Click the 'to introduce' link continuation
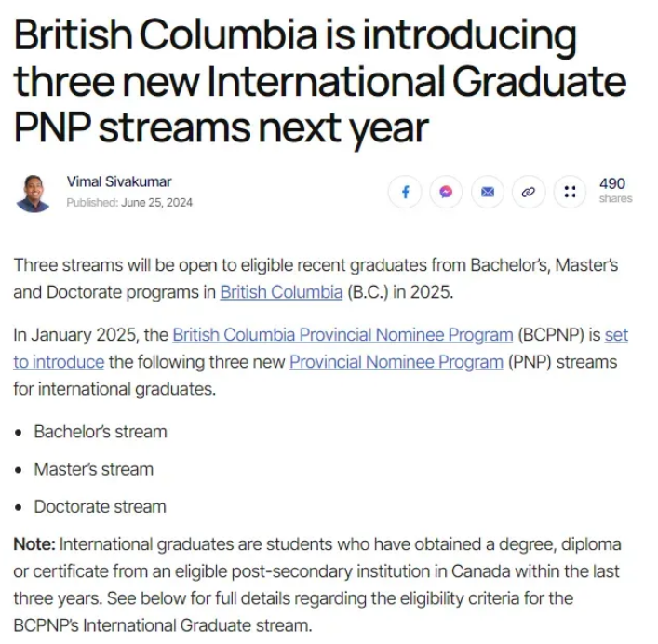This screenshot has height=644, width=658. click(x=59, y=362)
